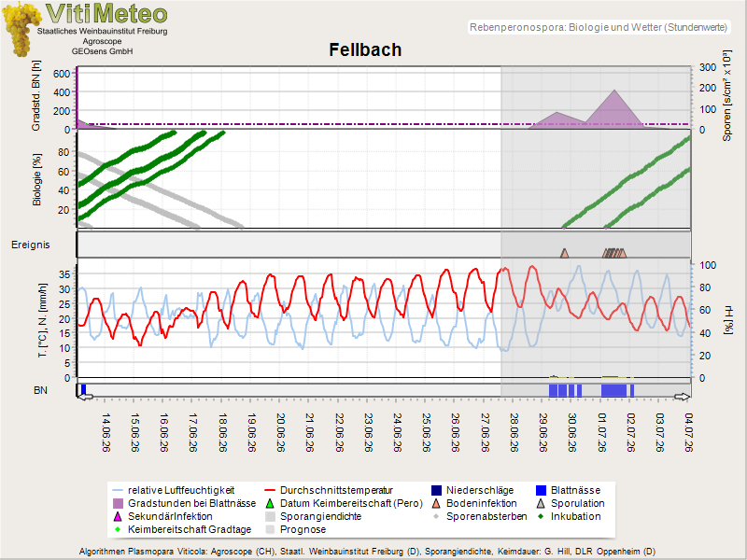Viewport: 747px width, 560px height.
Task: Click Staatliches Weinbauinstitut Freiburg text
Action: (103, 31)
